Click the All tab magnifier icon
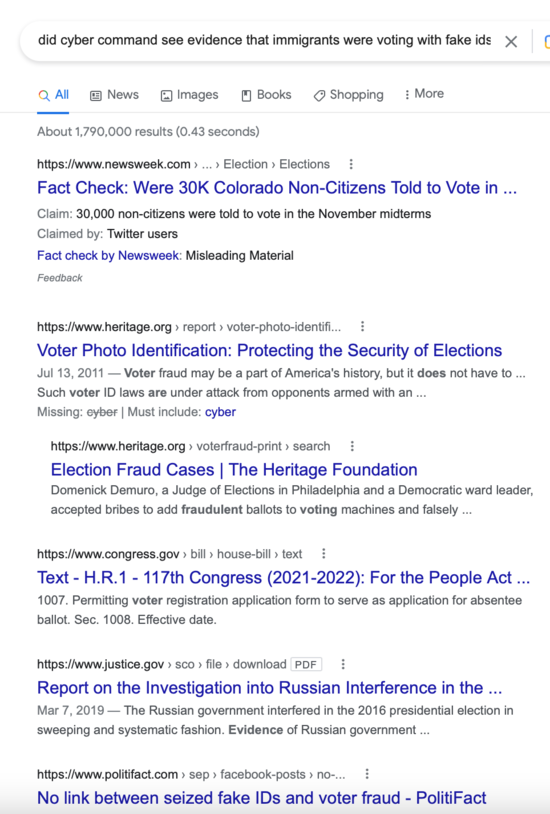Viewport: 550px width, 814px height. [44, 95]
